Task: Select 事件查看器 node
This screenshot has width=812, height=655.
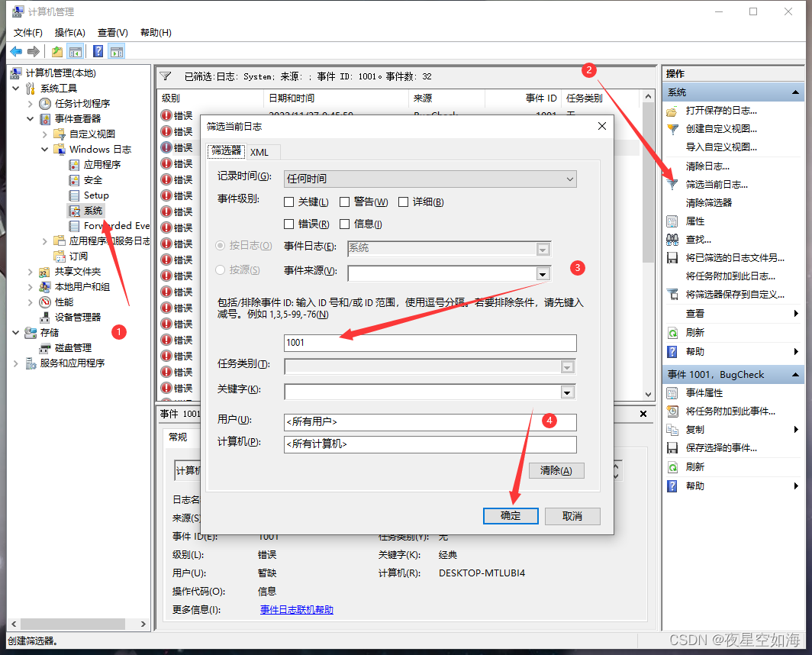Action: (x=78, y=118)
